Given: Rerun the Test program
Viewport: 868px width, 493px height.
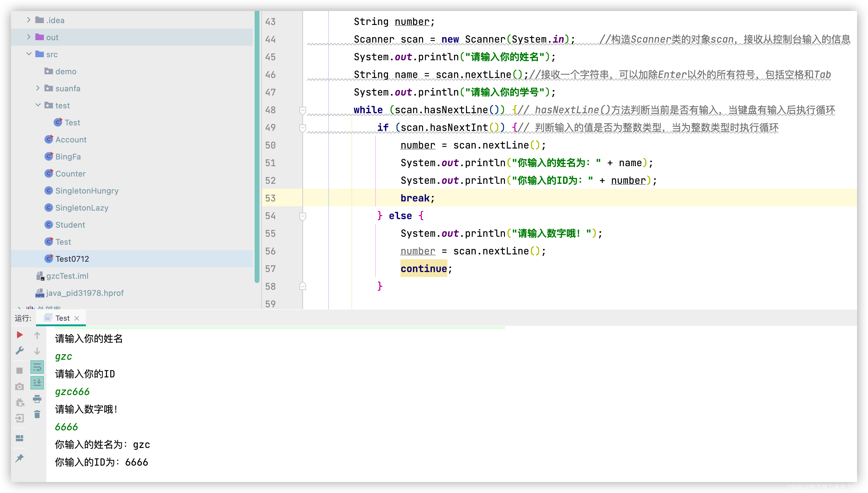Looking at the screenshot, I should coord(19,334).
